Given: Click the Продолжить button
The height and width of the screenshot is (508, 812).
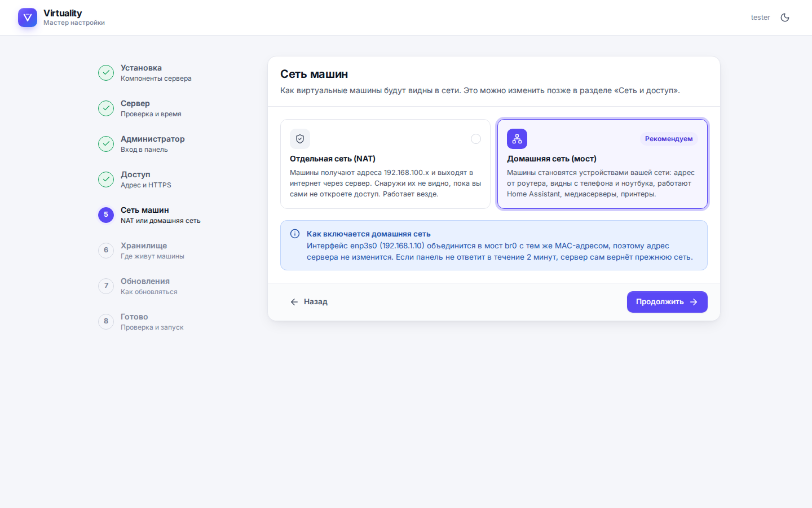Looking at the screenshot, I should click(x=667, y=302).
